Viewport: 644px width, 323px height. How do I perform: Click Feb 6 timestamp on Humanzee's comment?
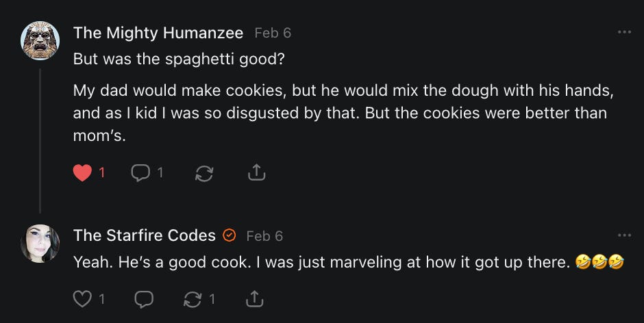pos(272,33)
